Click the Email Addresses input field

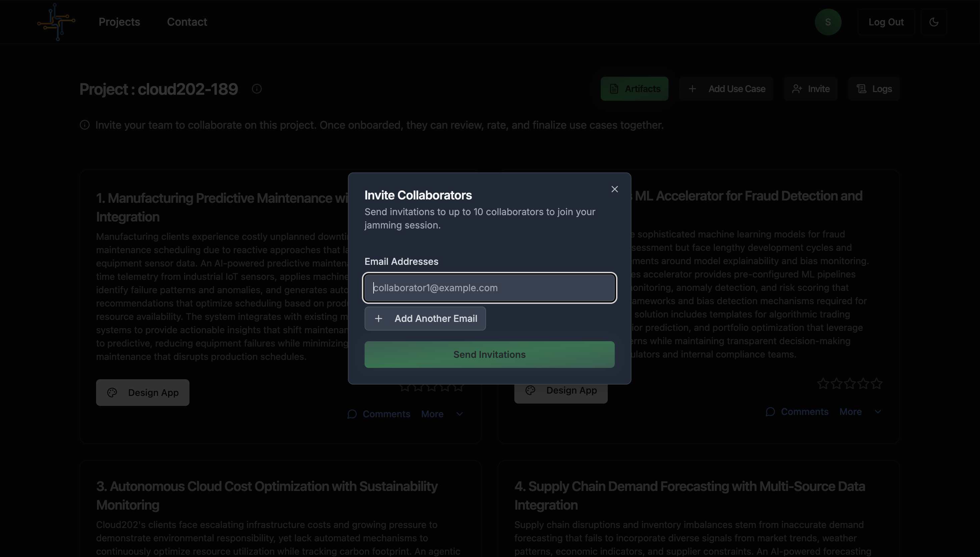pos(489,288)
